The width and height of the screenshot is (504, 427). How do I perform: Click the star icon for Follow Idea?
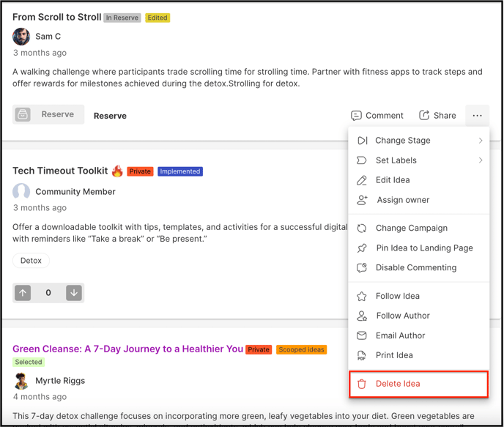coord(362,297)
